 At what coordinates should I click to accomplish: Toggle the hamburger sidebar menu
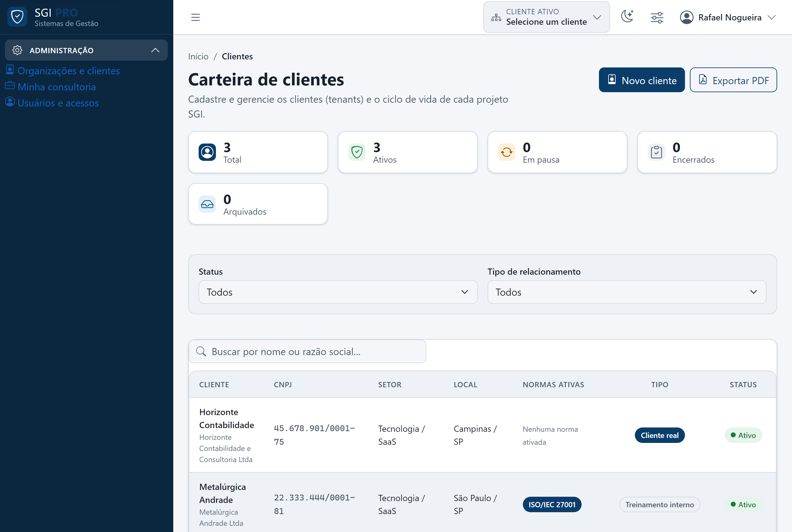pyautogui.click(x=196, y=17)
